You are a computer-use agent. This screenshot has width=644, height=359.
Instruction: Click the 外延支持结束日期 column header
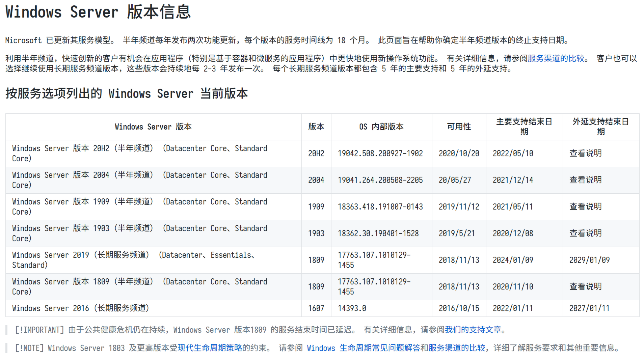(x=601, y=127)
